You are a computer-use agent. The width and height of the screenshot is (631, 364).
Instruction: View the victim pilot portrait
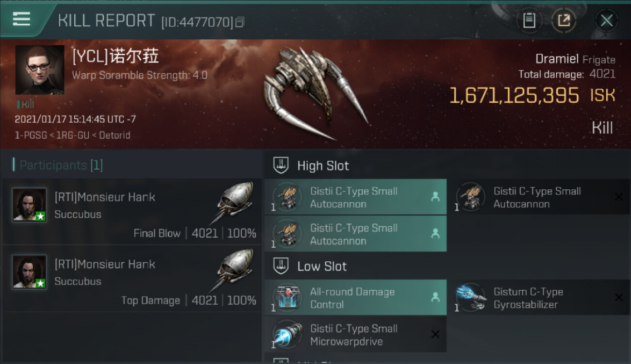click(40, 70)
